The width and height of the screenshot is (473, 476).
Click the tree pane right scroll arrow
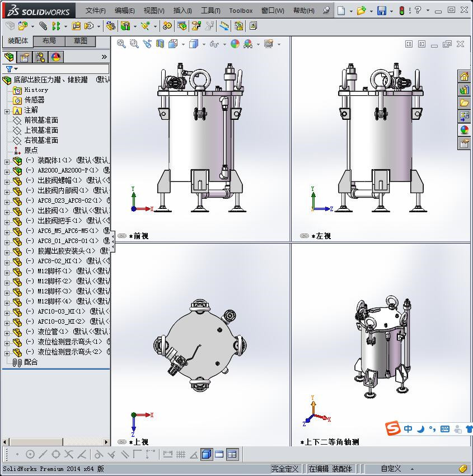pyautogui.click(x=106, y=442)
